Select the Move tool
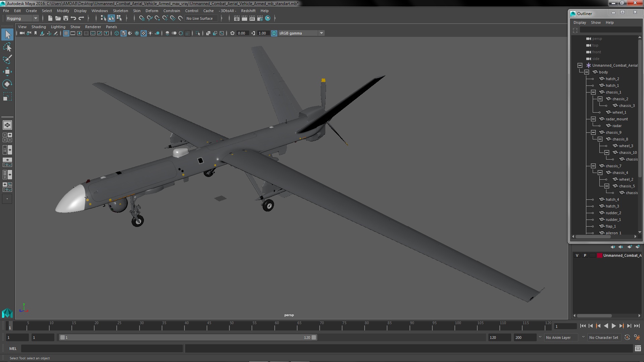Screen dimensions: 644x362 pyautogui.click(x=7, y=72)
